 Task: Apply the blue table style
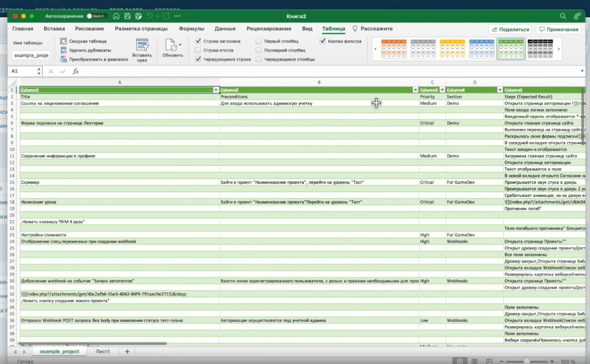481,49
